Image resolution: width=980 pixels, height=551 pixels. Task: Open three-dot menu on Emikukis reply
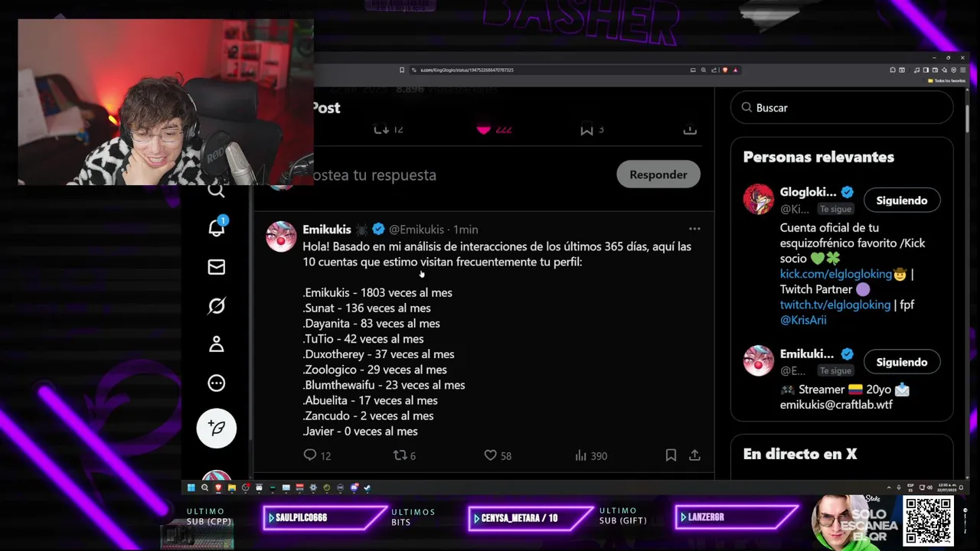[x=694, y=229]
